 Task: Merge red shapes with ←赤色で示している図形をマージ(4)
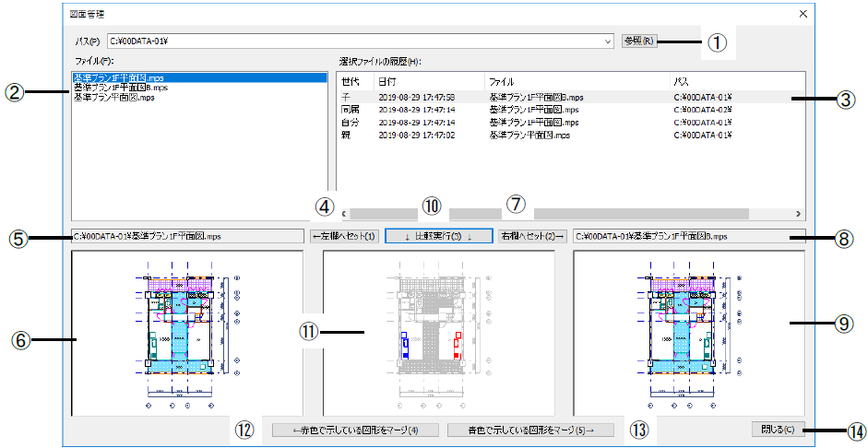click(355, 430)
